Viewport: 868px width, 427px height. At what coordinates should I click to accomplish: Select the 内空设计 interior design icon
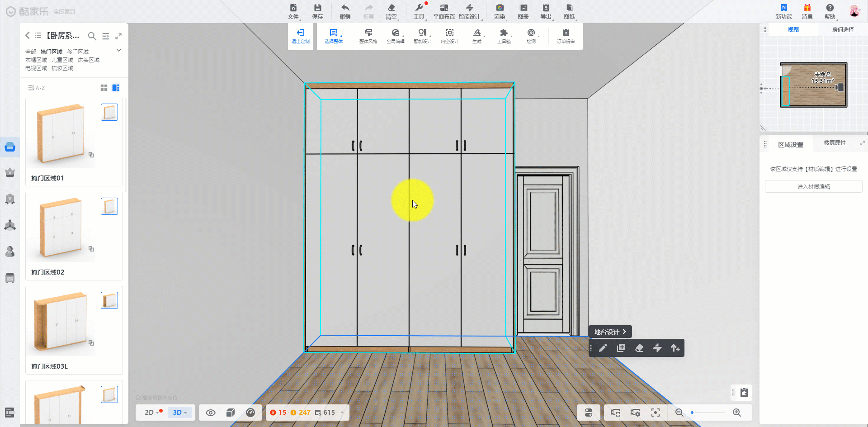coord(449,36)
